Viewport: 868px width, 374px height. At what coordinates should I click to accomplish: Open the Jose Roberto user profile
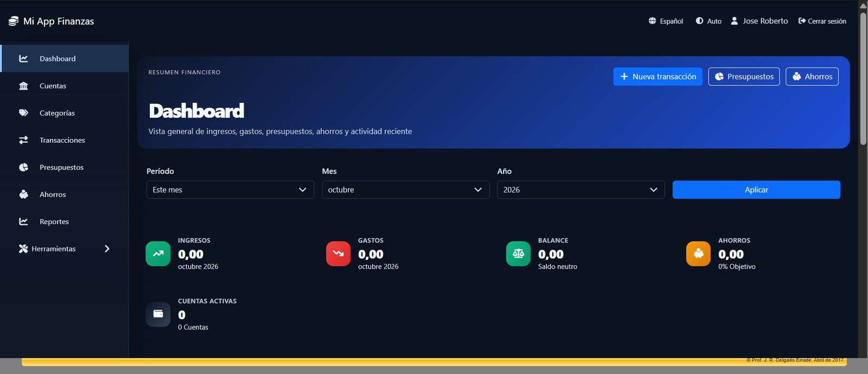coord(759,21)
